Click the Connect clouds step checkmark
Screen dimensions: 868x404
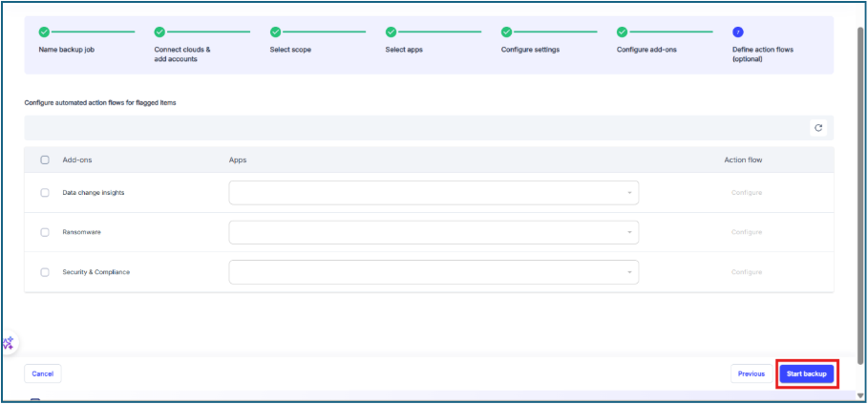(x=160, y=32)
